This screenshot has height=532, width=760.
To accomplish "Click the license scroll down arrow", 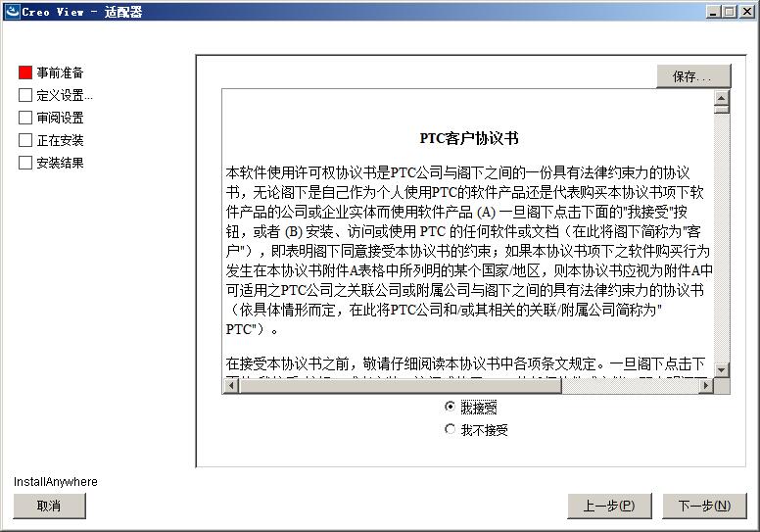I will coord(722,369).
